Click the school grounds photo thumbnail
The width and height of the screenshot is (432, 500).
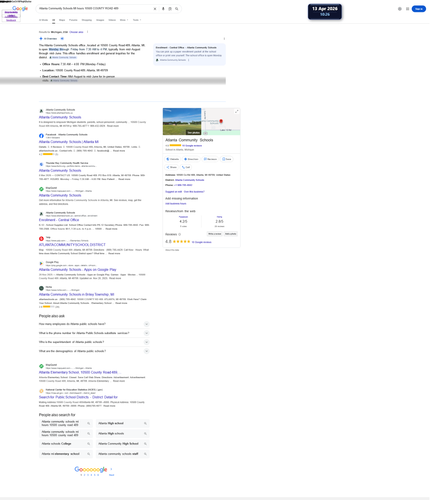[182, 121]
